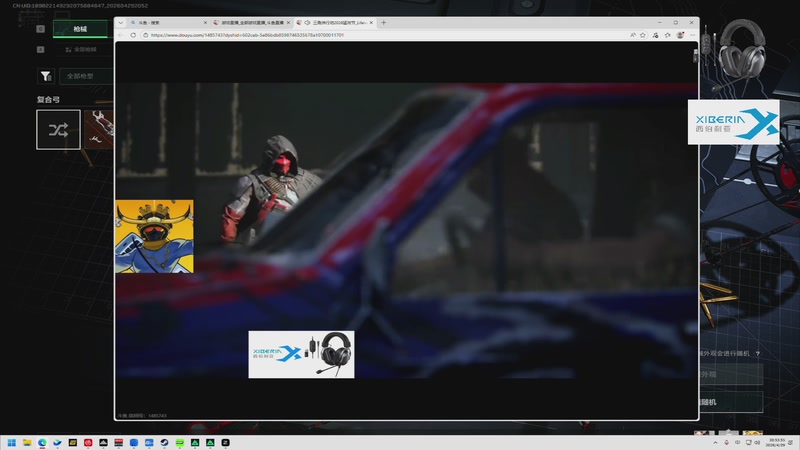Click the samurai mascot image on the page
The height and width of the screenshot is (450, 800).
click(155, 236)
